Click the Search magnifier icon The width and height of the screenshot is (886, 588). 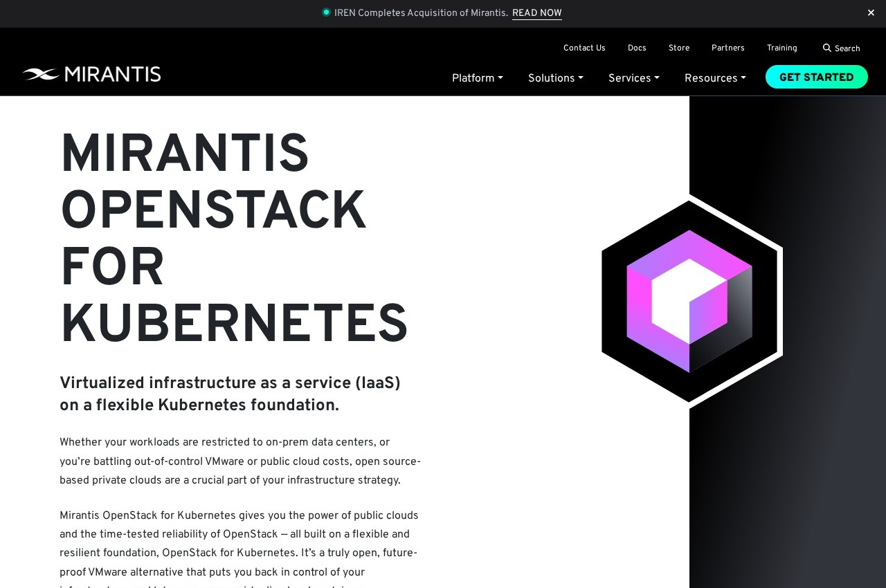point(826,48)
